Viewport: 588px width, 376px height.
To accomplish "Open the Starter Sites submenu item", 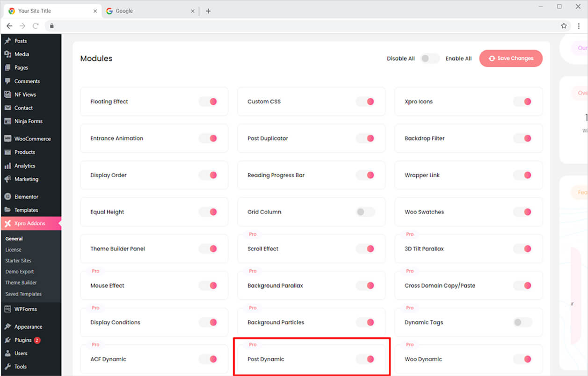I will 18,260.
